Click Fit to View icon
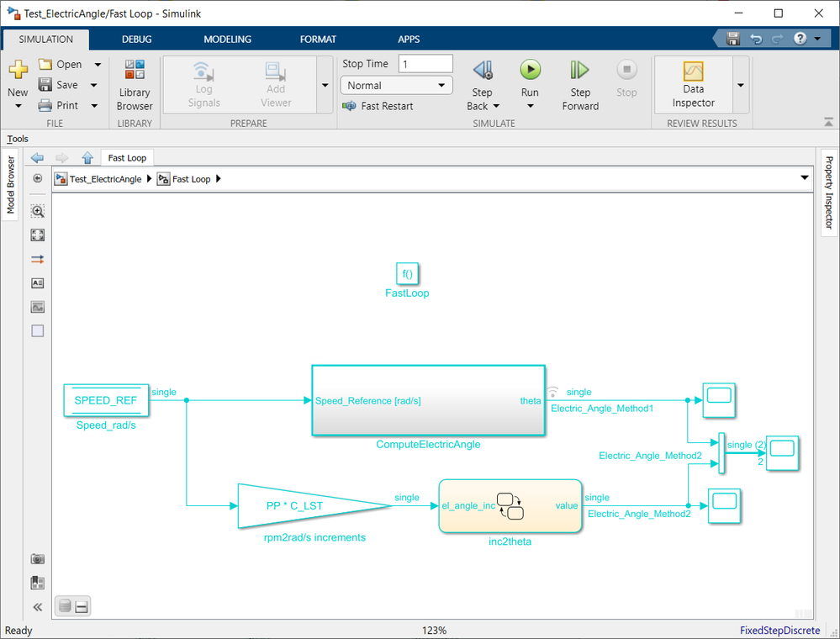 tap(38, 235)
